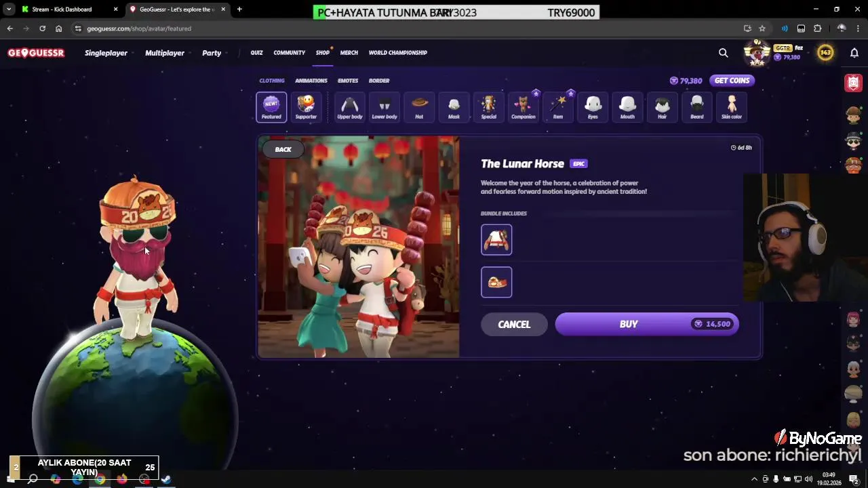The image size is (868, 488).
Task: Click the GeoGuessr logo
Action: tap(36, 53)
